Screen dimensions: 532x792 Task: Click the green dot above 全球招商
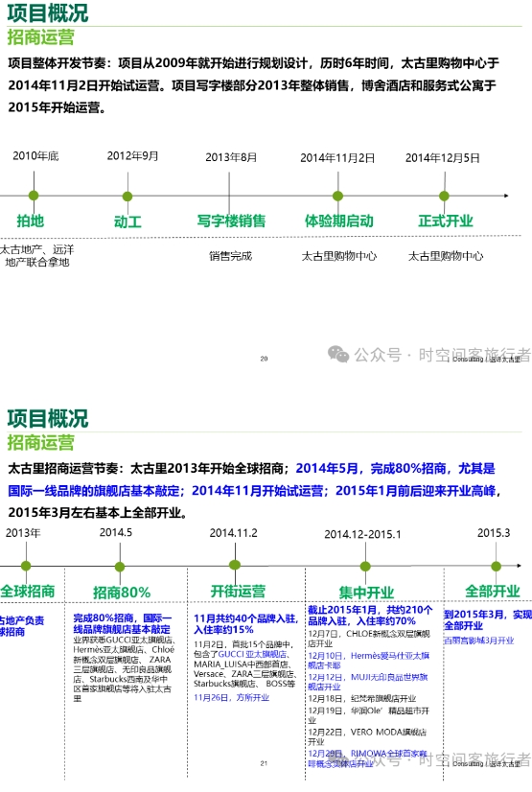point(26,567)
